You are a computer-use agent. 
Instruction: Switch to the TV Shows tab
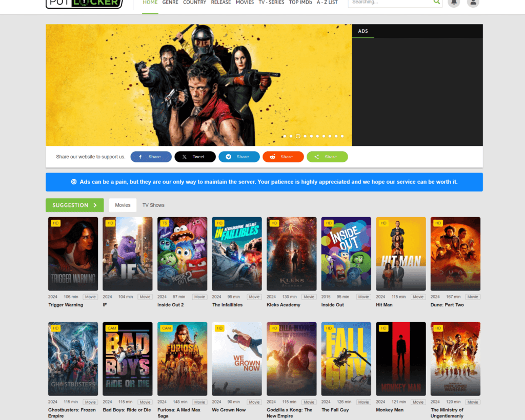point(153,205)
